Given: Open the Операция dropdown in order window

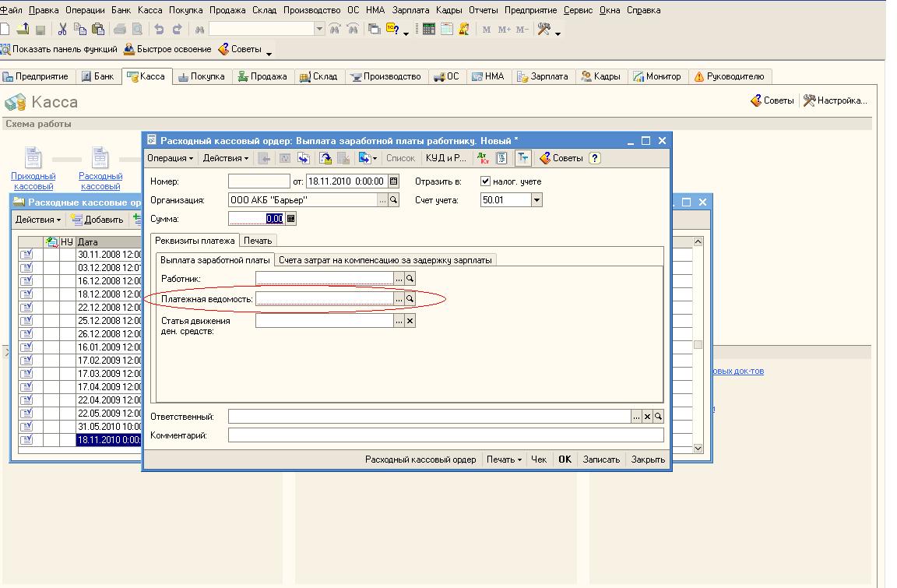Looking at the screenshot, I should [x=171, y=158].
